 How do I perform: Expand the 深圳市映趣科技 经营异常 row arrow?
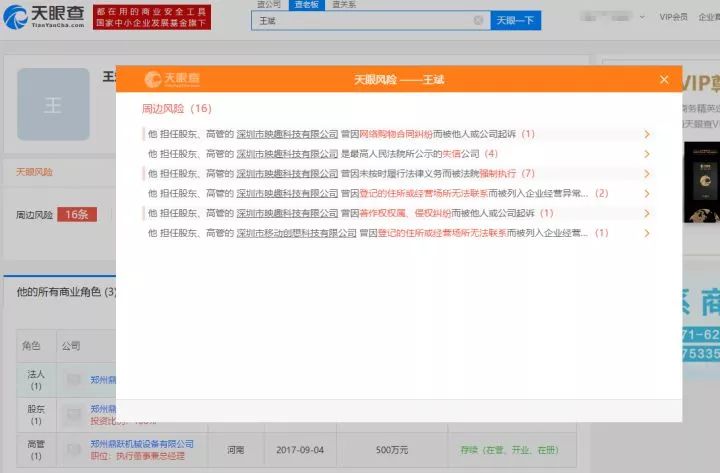pyautogui.click(x=647, y=193)
